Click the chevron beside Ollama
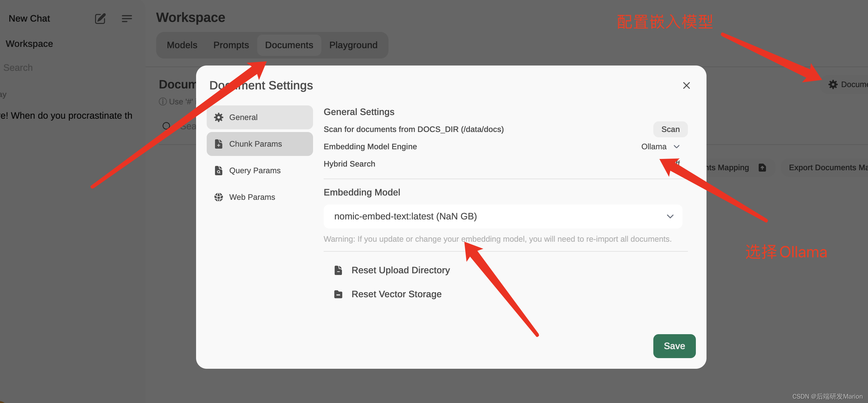The image size is (868, 403). click(676, 147)
